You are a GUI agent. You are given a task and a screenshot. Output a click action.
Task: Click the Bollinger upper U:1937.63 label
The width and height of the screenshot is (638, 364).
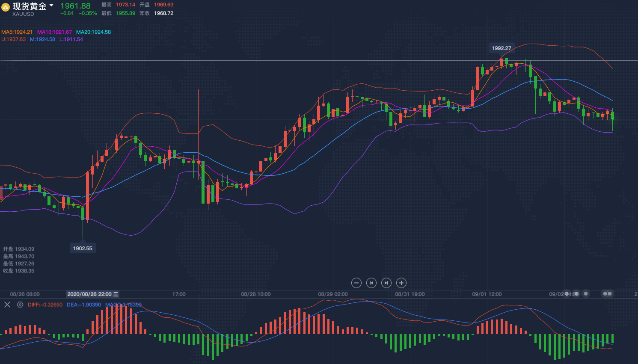[14, 39]
